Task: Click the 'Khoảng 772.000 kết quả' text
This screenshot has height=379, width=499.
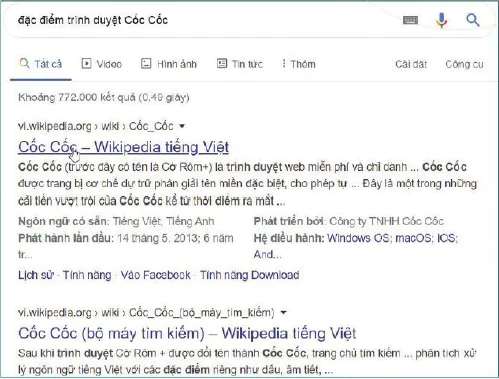Action: [77, 97]
